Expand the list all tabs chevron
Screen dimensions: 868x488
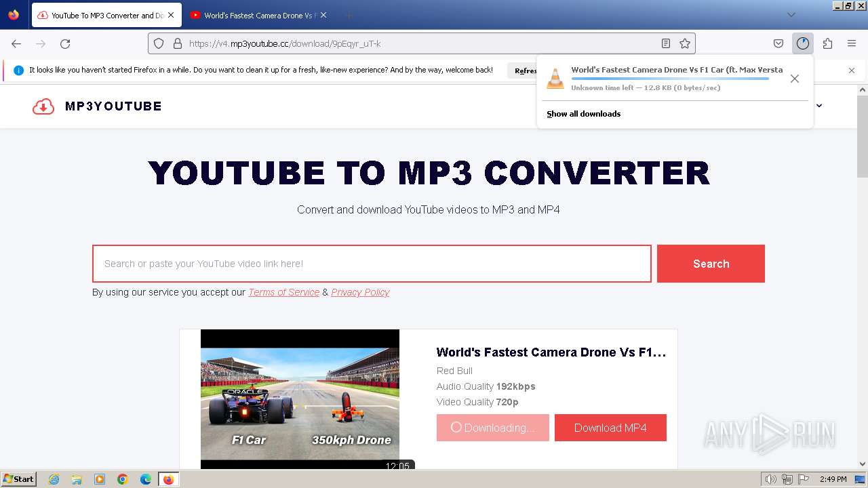791,15
